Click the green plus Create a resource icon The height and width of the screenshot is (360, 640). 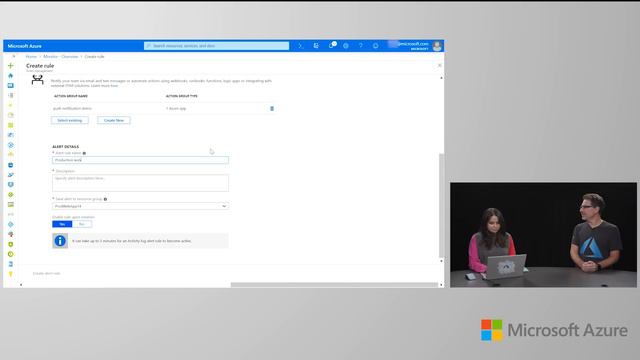11,65
